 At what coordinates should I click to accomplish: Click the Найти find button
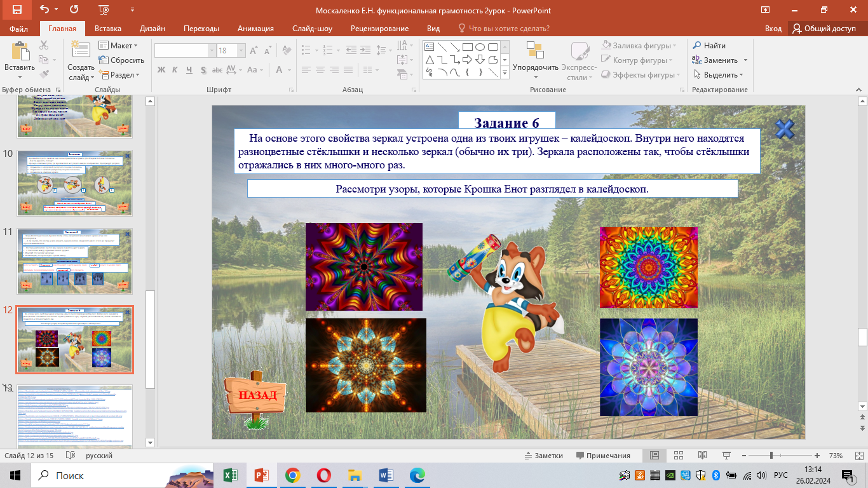pyautogui.click(x=709, y=46)
